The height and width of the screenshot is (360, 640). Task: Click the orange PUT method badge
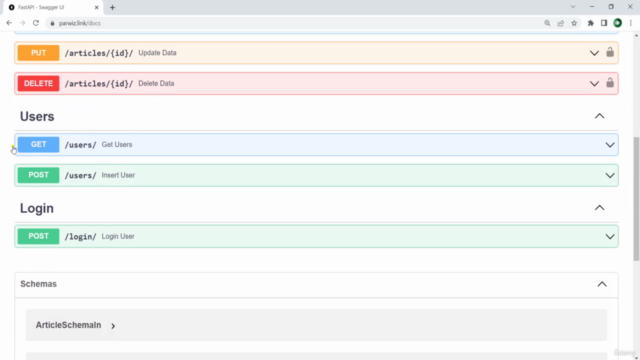click(x=38, y=53)
